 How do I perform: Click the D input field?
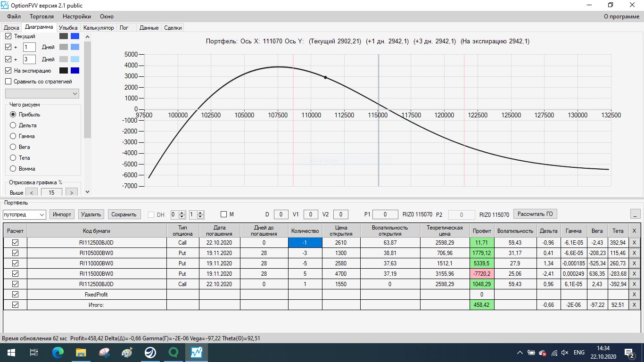tap(281, 214)
